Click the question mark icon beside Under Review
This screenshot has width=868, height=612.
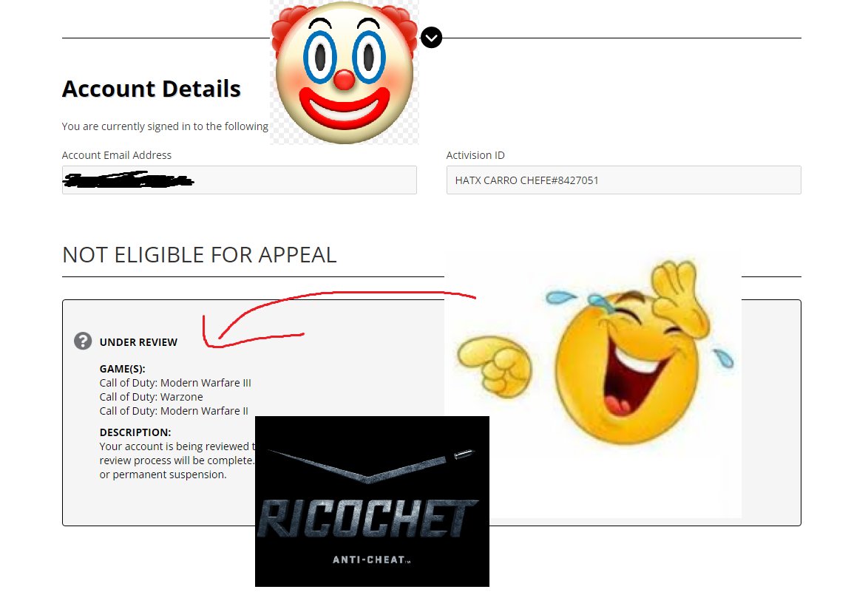tap(83, 341)
